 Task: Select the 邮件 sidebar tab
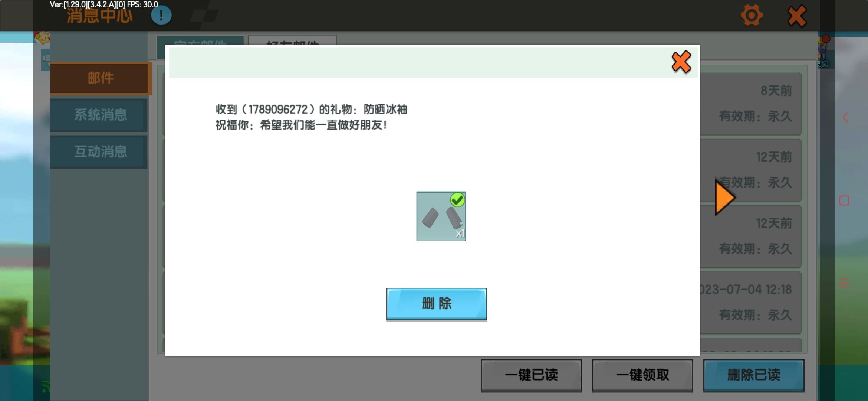tap(100, 78)
